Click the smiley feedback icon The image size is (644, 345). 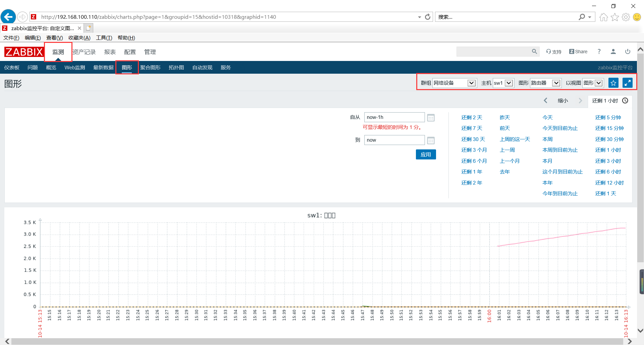coord(637,17)
